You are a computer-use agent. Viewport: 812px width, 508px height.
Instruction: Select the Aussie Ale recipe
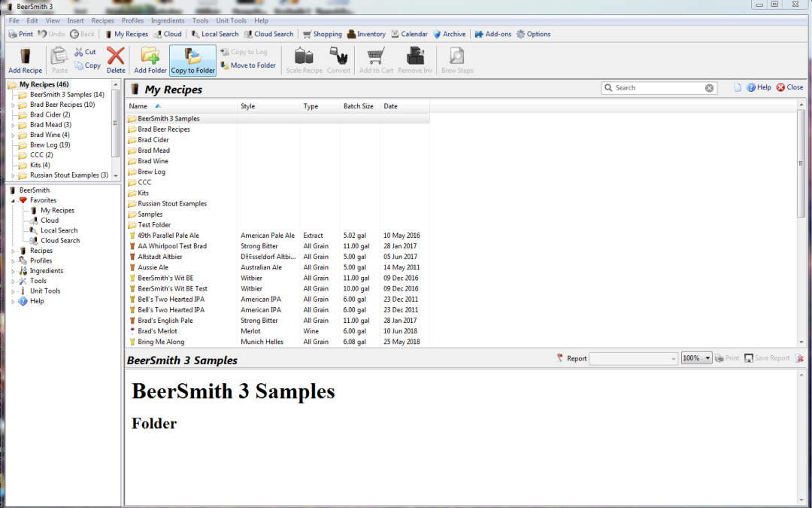click(277, 267)
